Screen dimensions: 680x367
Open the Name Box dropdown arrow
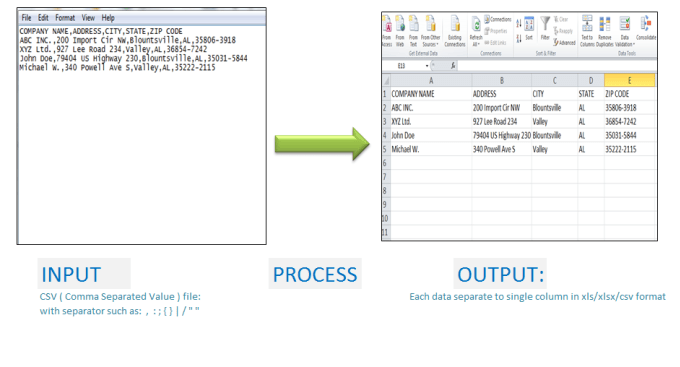(427, 66)
